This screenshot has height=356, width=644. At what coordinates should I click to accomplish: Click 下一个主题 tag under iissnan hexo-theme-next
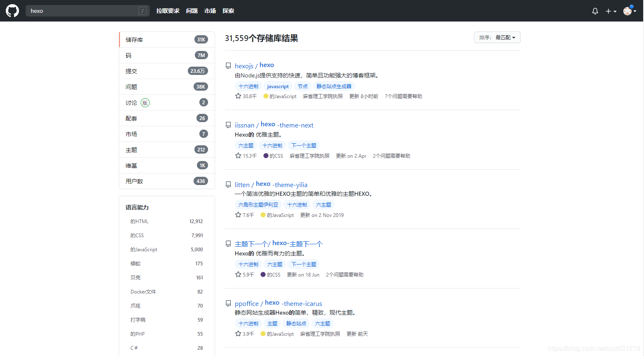[304, 146]
